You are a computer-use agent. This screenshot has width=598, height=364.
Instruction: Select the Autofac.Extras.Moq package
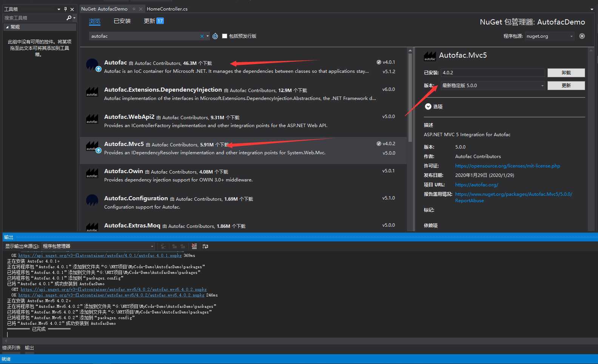[243, 226]
